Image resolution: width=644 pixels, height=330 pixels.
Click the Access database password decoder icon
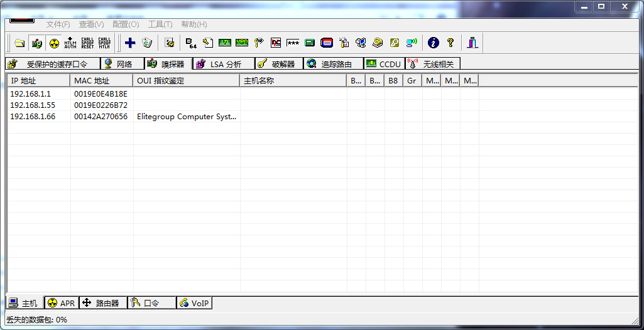208,43
